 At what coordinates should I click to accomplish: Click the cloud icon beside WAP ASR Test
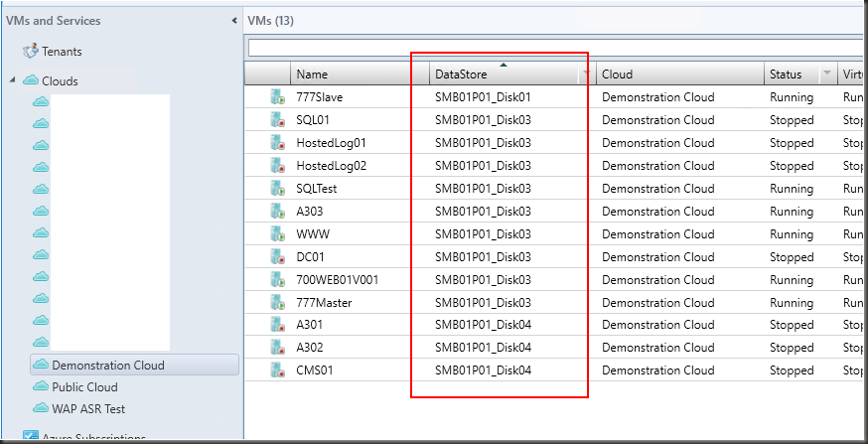[x=41, y=408]
